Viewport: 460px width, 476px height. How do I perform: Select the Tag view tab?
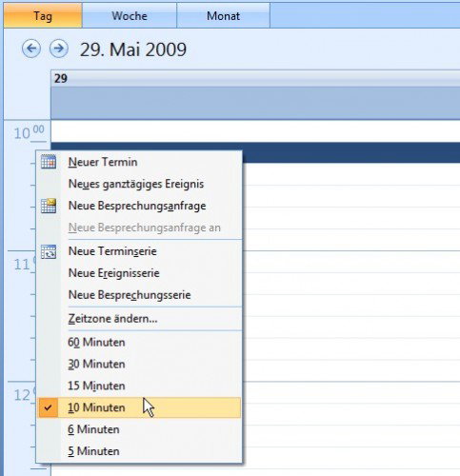coord(43,15)
